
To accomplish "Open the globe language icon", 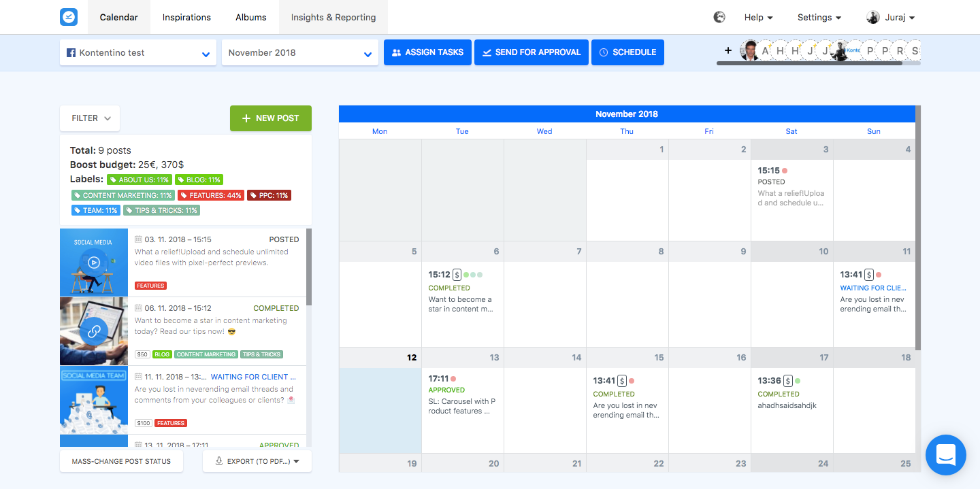I will (x=719, y=17).
